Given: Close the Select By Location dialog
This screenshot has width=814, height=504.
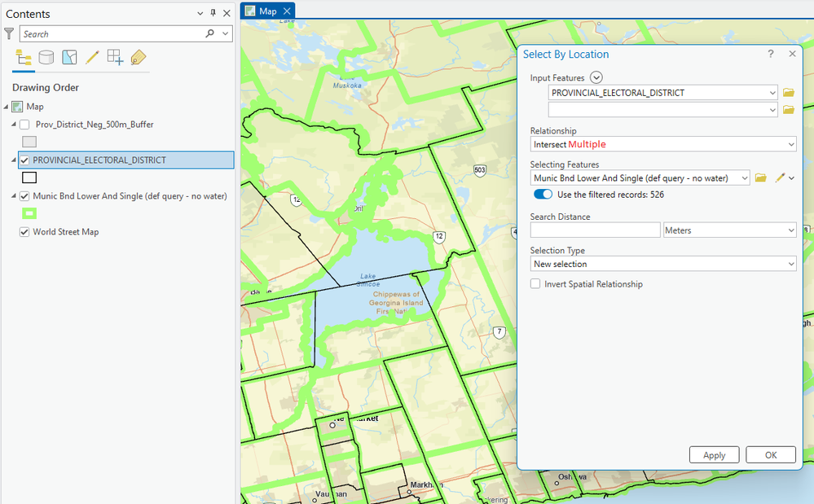Looking at the screenshot, I should (792, 54).
